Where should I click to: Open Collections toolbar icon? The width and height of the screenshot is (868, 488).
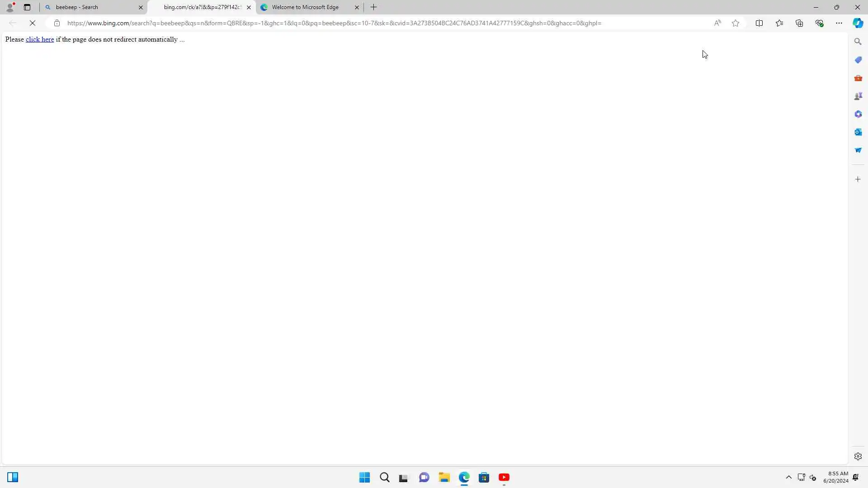pyautogui.click(x=799, y=23)
